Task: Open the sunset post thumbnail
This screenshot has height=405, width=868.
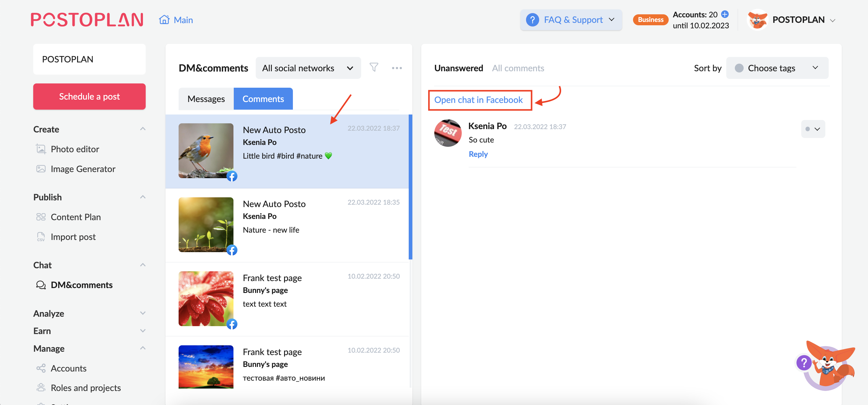Action: point(205,367)
